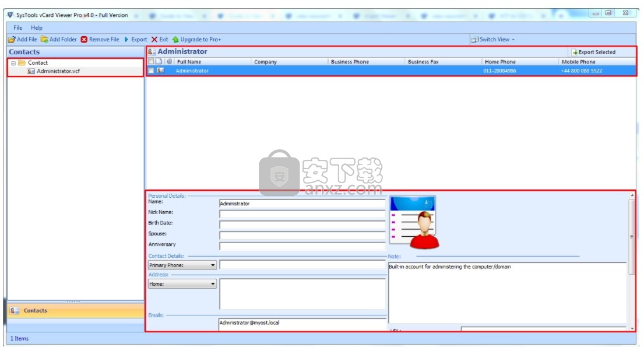
Task: Click the Remove File button label
Action: tap(104, 40)
